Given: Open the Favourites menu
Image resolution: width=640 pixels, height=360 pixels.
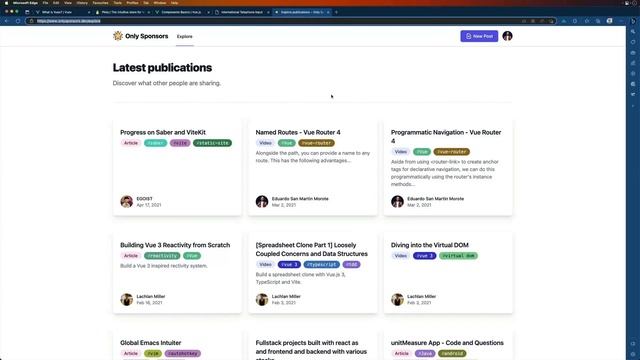Looking at the screenshot, I should pyautogui.click(x=100, y=3).
